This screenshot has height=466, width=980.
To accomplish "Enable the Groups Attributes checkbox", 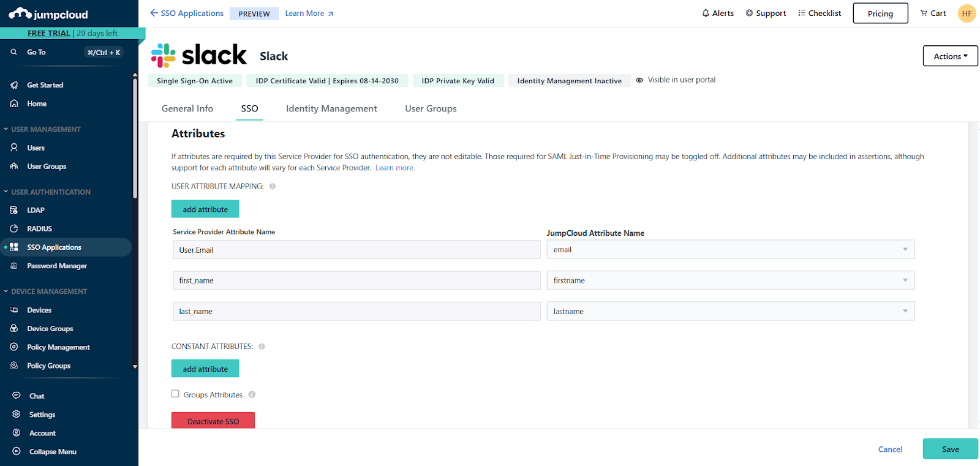I will 175,394.
